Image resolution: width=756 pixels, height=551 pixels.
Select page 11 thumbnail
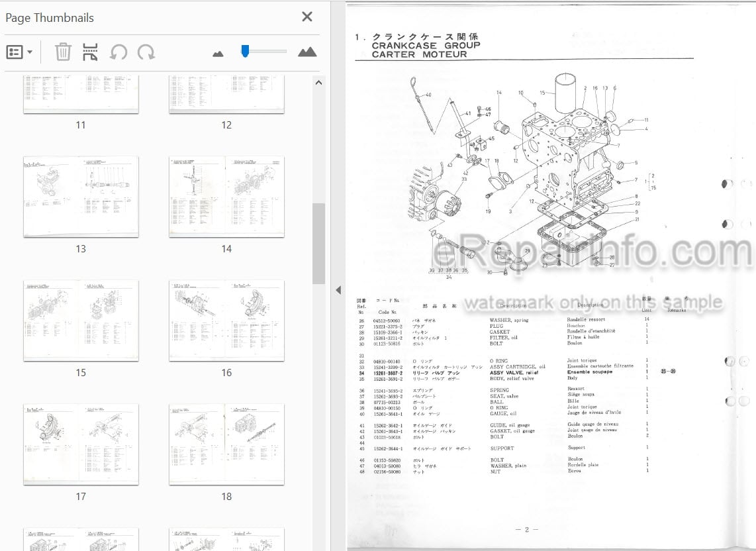pos(81,94)
